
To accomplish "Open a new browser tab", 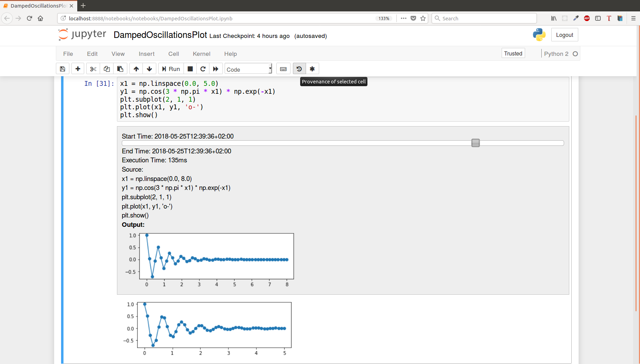I will pyautogui.click(x=83, y=6).
